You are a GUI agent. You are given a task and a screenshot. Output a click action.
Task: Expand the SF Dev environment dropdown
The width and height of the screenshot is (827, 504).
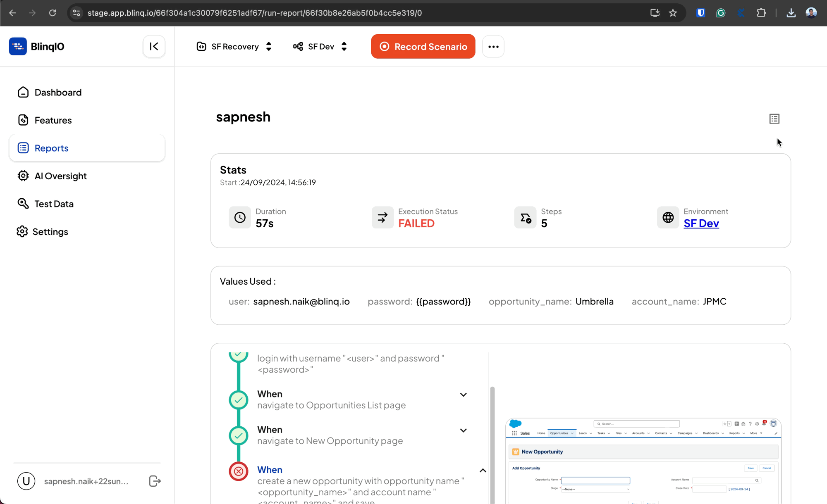[x=344, y=46]
